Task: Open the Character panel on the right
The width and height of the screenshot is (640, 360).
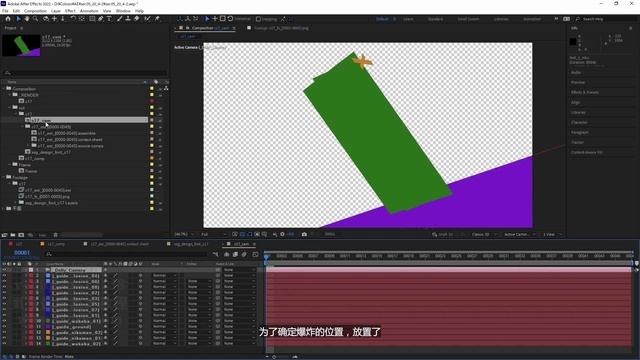Action: pyautogui.click(x=579, y=122)
